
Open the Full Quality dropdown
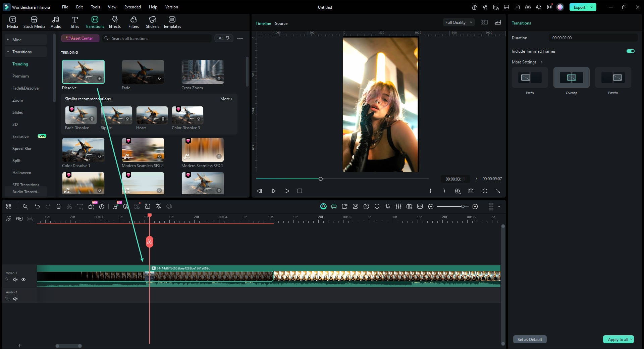coord(458,22)
